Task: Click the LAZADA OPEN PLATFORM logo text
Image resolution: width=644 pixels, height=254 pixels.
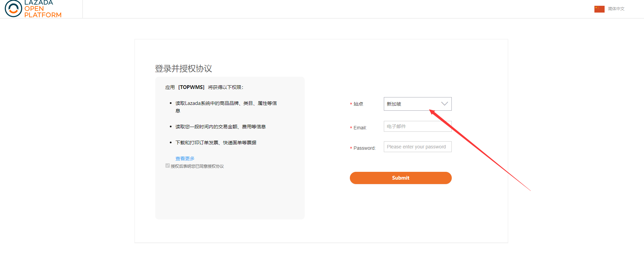Action: tap(42, 9)
